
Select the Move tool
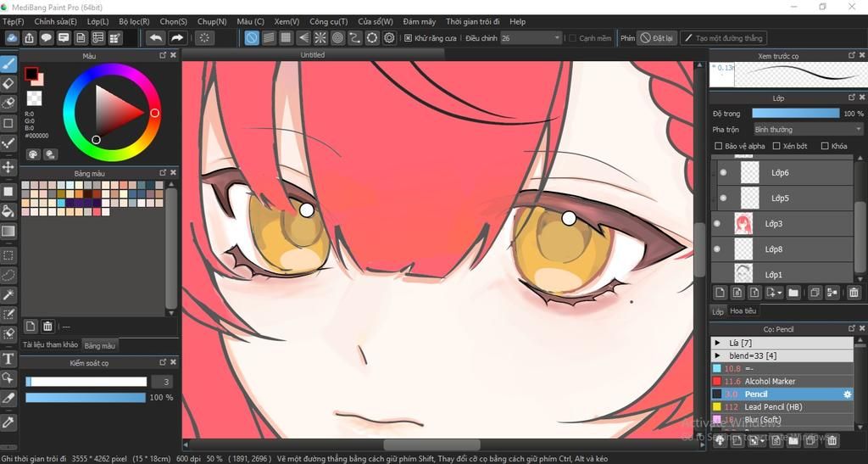coord(8,166)
